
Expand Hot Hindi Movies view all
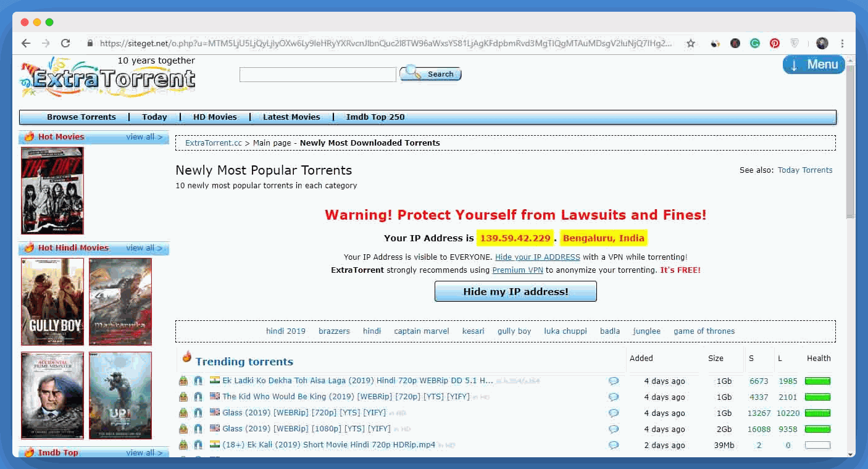[144, 248]
